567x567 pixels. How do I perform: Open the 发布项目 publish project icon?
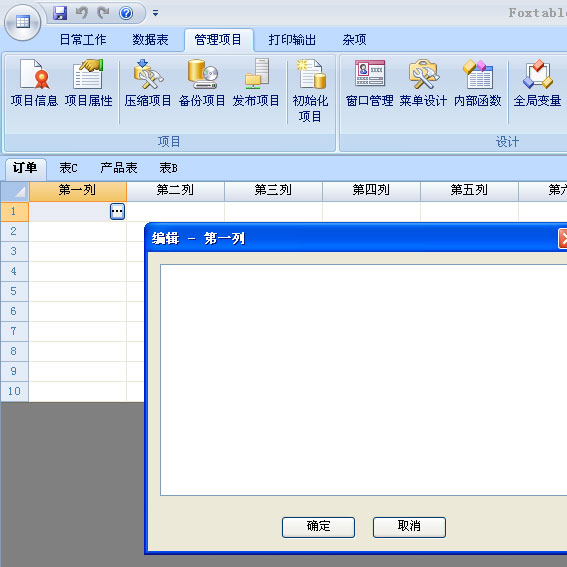tap(256, 83)
